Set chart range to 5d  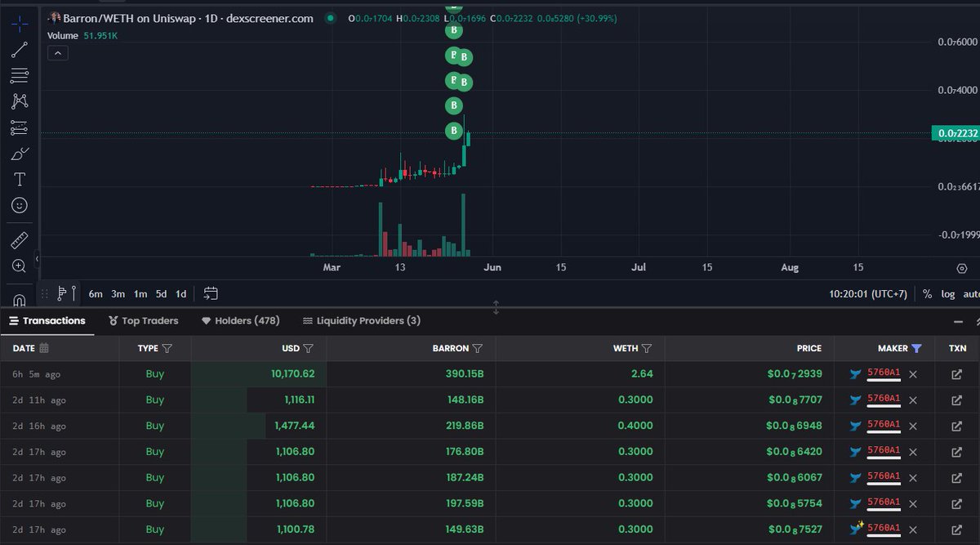click(162, 294)
